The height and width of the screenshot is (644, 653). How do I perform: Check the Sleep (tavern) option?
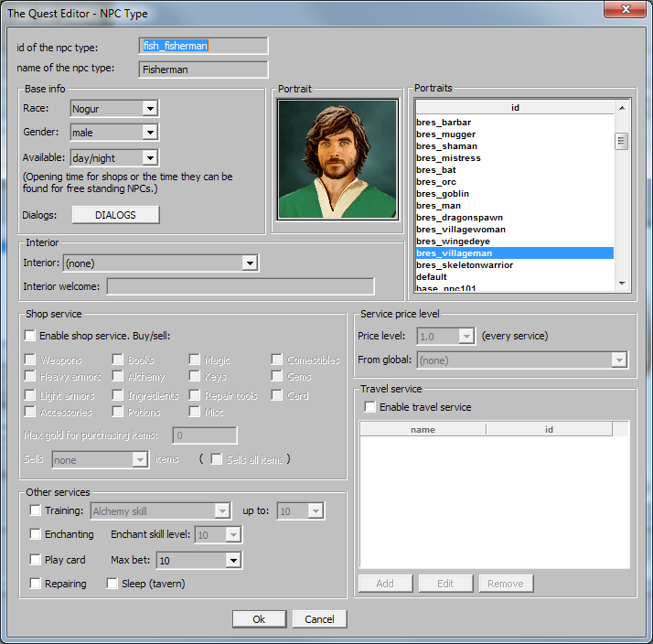coord(112,584)
